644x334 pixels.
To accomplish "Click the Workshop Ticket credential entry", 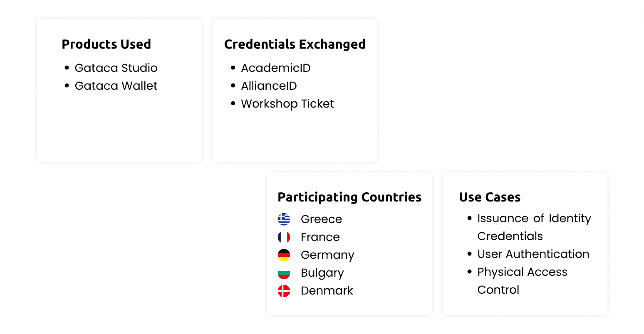I will tap(287, 104).
